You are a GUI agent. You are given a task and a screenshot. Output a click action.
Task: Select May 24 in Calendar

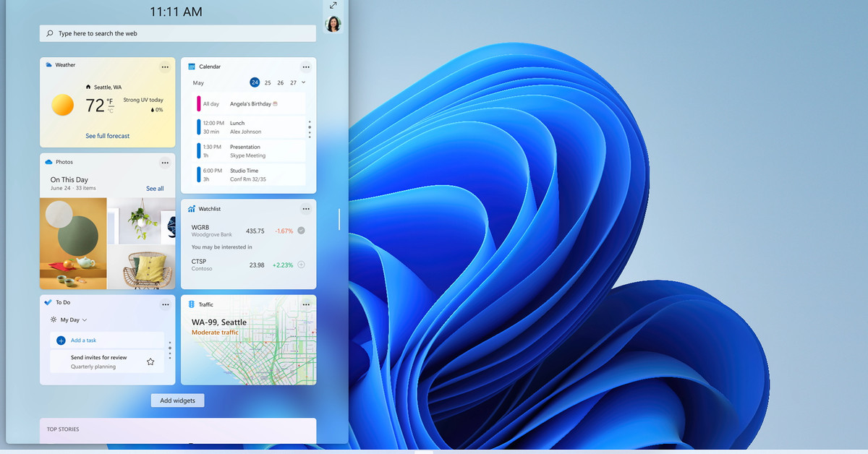click(x=255, y=82)
